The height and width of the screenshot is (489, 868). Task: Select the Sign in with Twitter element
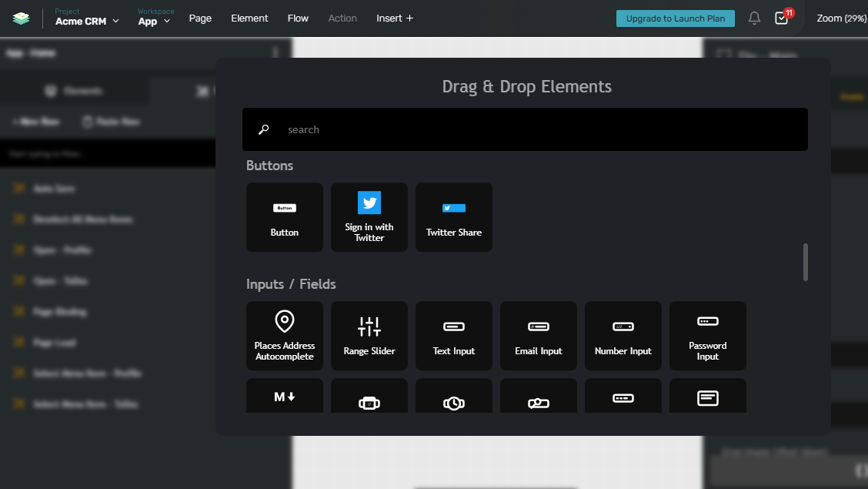369,217
